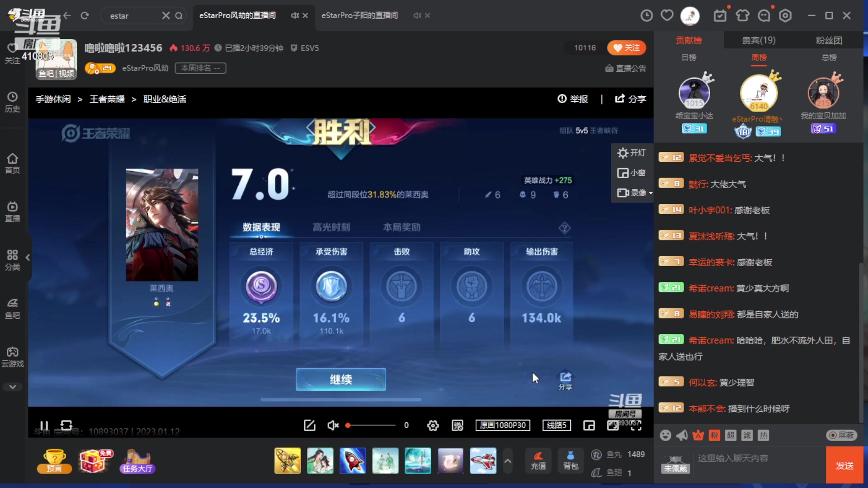
Task: Unmute the stream speaker icon
Action: coord(333,425)
